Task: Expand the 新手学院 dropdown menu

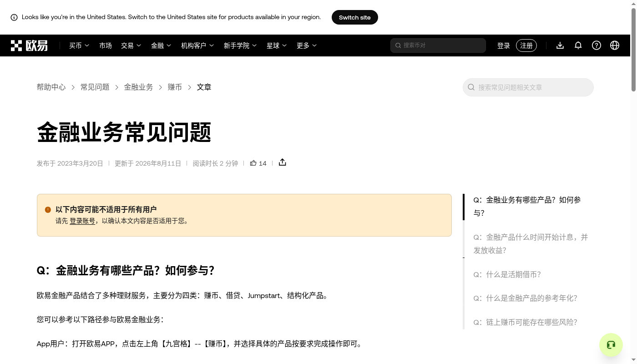Action: click(x=240, y=45)
